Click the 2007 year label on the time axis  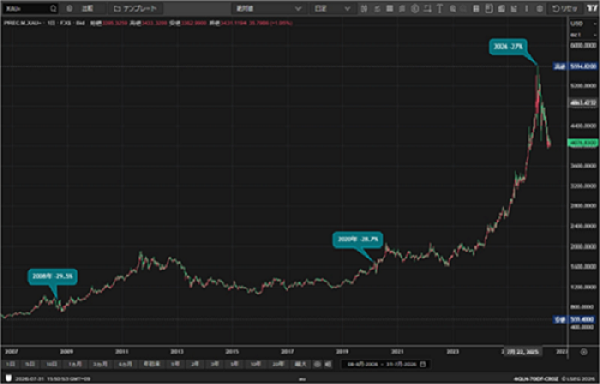[x=11, y=351]
